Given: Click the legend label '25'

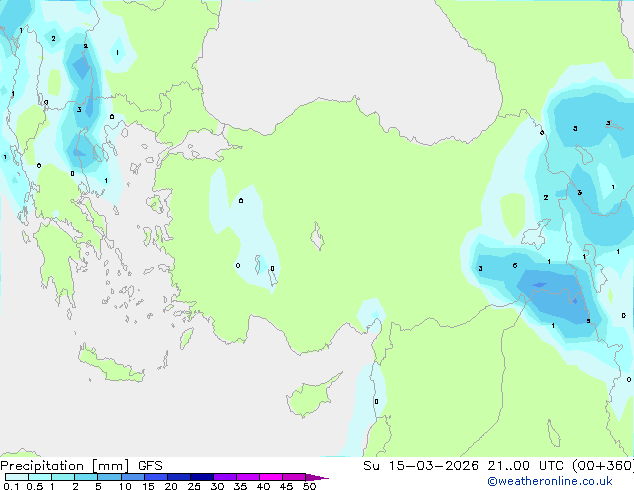Looking at the screenshot, I should [x=194, y=486].
